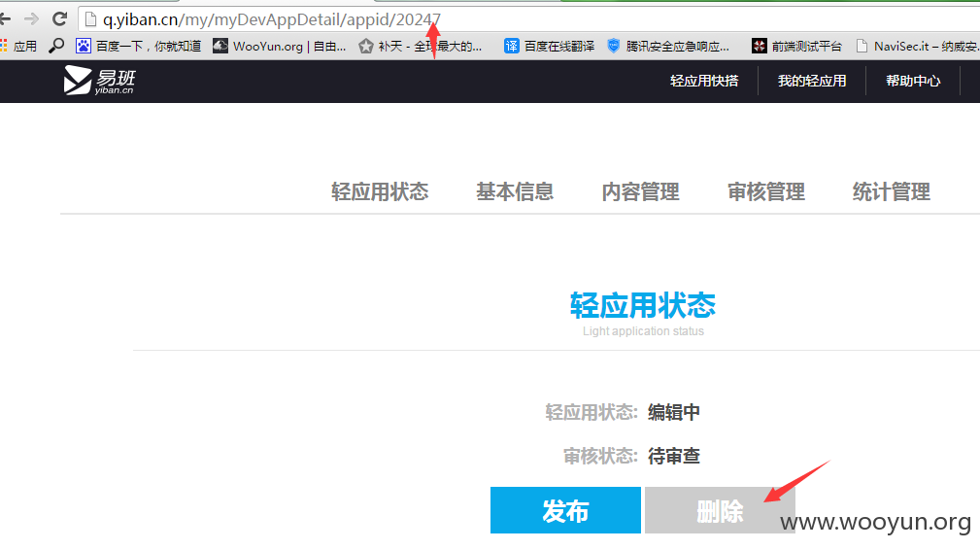Click the 编辑中 status value
The height and width of the screenshot is (550, 980).
point(674,412)
